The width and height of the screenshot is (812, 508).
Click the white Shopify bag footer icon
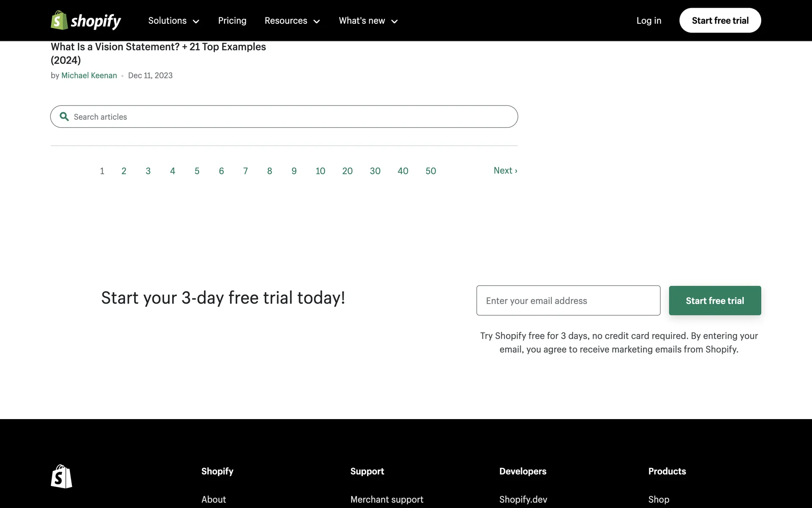(61, 477)
